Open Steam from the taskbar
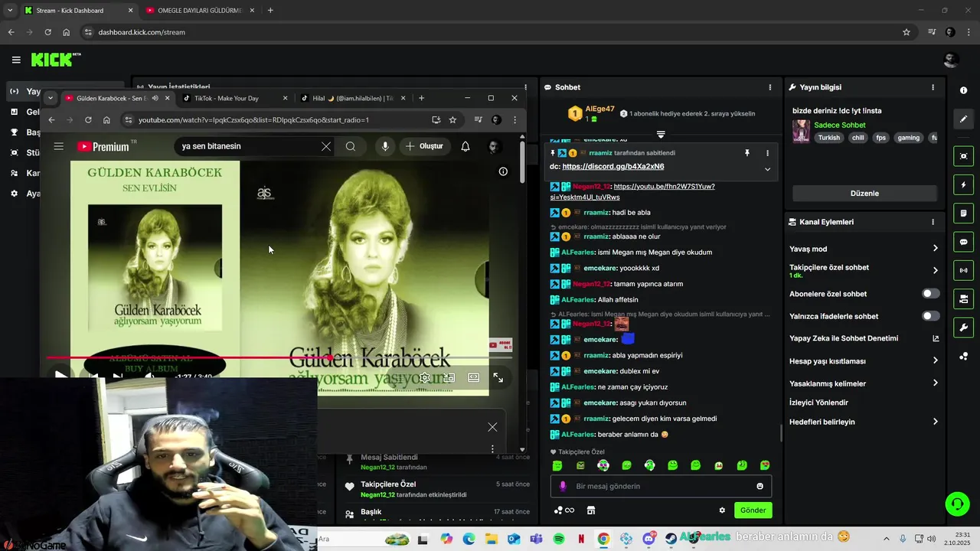This screenshot has width=980, height=551. point(671,539)
